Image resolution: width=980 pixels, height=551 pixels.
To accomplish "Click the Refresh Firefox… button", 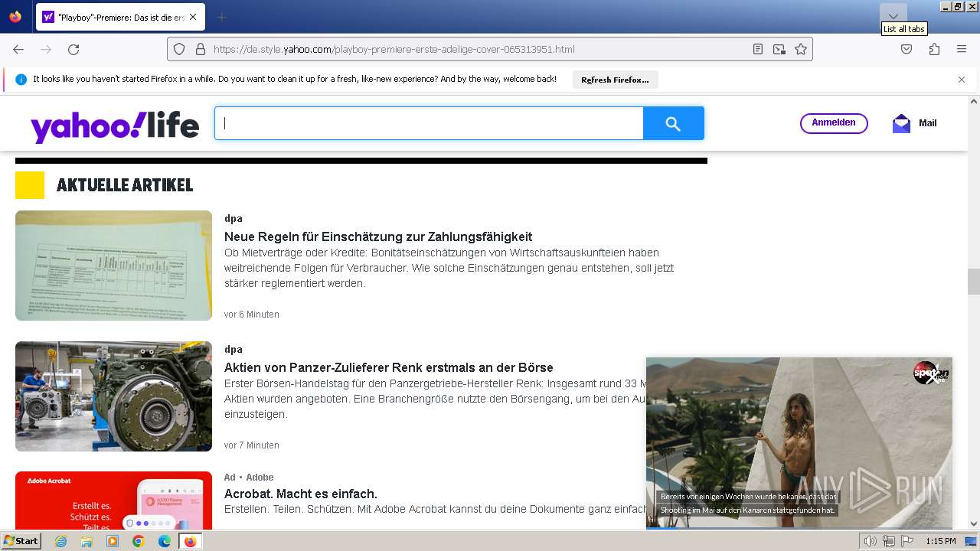I will (615, 80).
